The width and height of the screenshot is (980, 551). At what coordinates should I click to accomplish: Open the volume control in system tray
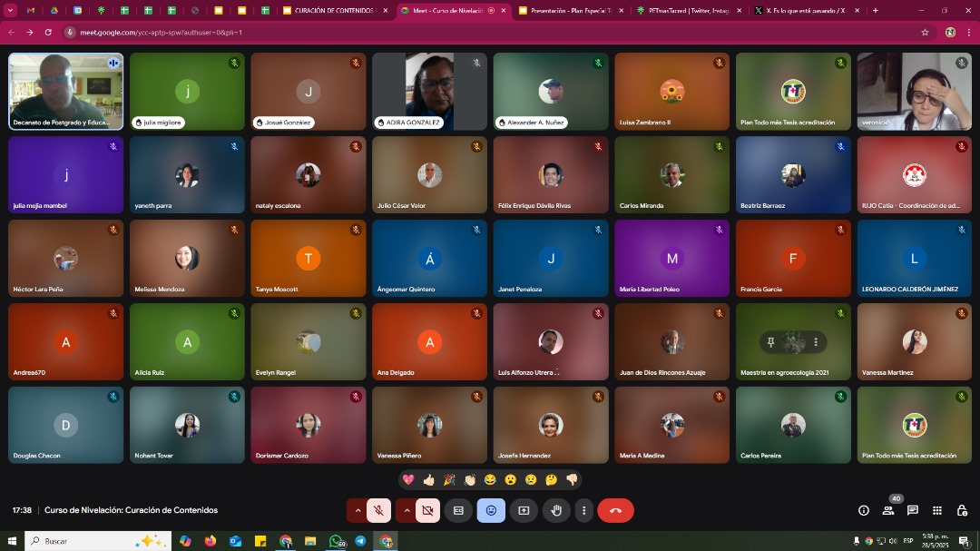tap(893, 541)
